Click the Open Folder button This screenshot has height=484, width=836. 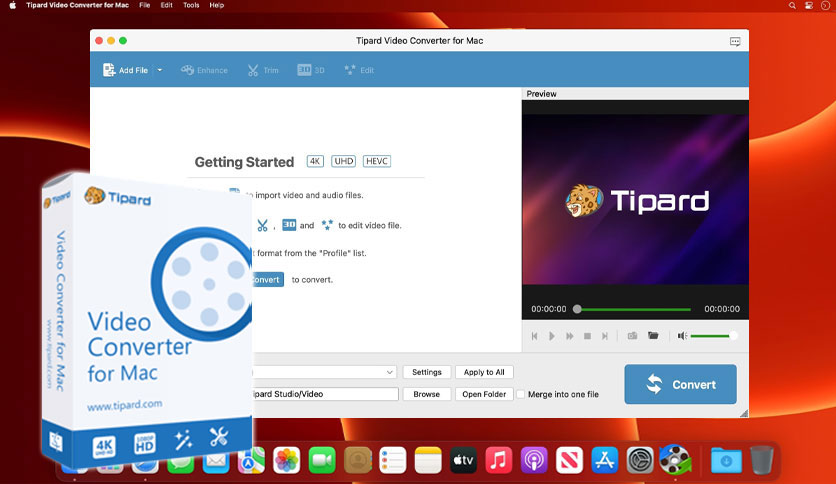click(x=484, y=394)
